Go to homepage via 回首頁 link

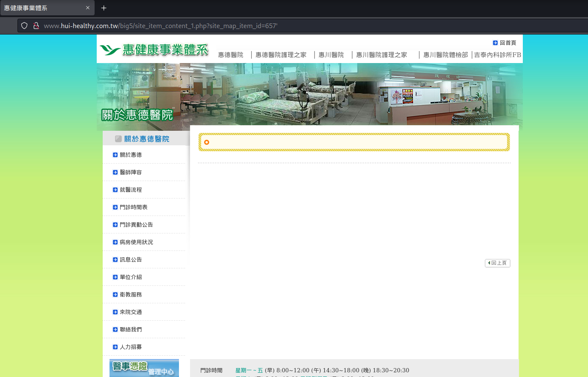pos(508,43)
